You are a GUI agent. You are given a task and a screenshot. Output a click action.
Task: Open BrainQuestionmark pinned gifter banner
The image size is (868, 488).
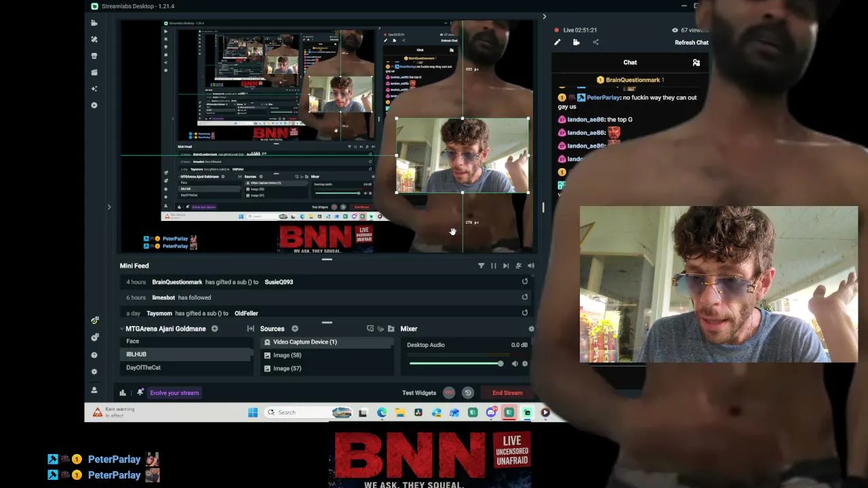click(630, 80)
